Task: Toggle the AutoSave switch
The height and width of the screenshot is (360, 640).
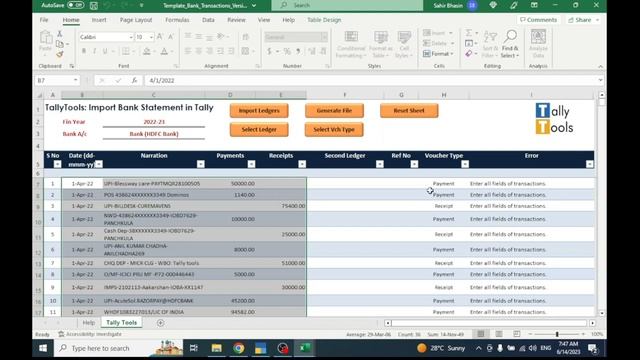Action: (x=76, y=5)
